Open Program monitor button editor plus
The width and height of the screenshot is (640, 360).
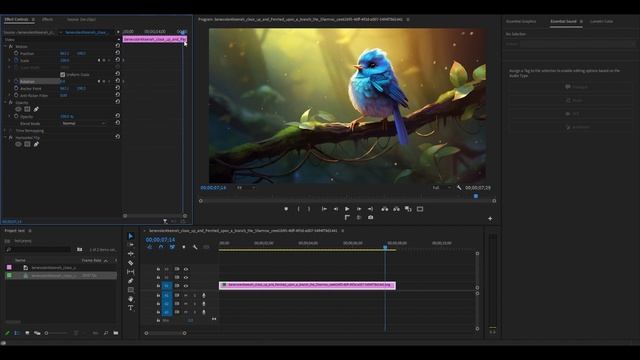tap(490, 219)
